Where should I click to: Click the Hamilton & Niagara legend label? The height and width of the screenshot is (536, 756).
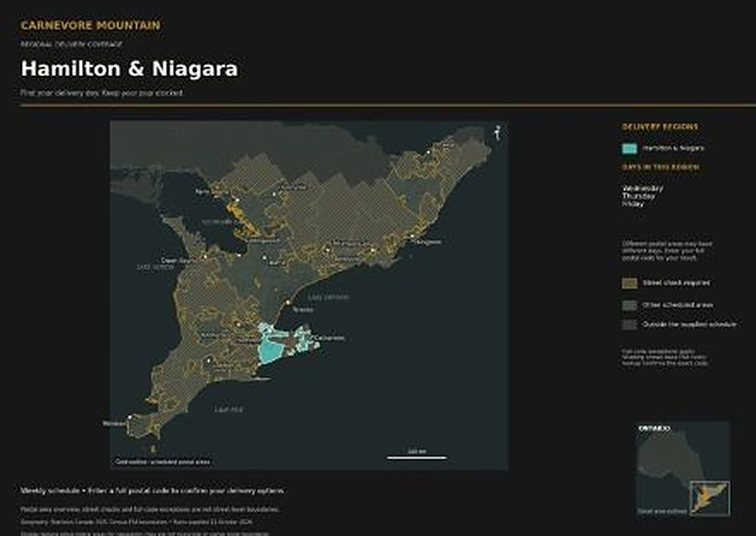[x=673, y=149]
